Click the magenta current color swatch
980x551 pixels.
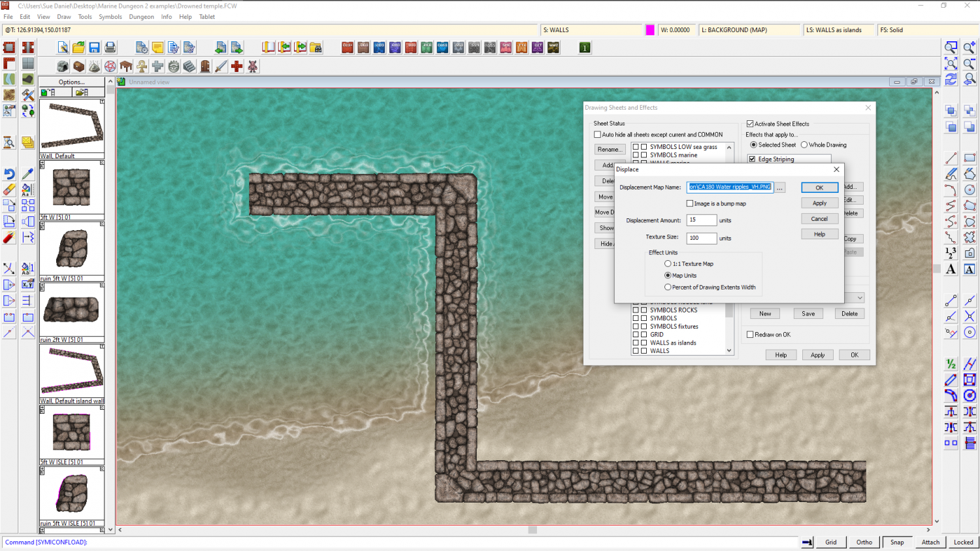pos(650,30)
